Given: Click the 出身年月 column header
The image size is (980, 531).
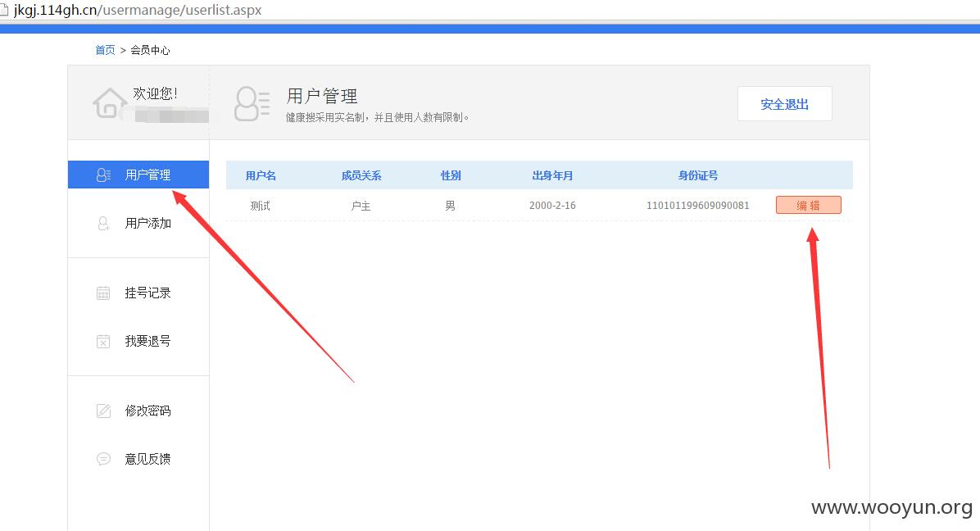Looking at the screenshot, I should click(x=552, y=175).
